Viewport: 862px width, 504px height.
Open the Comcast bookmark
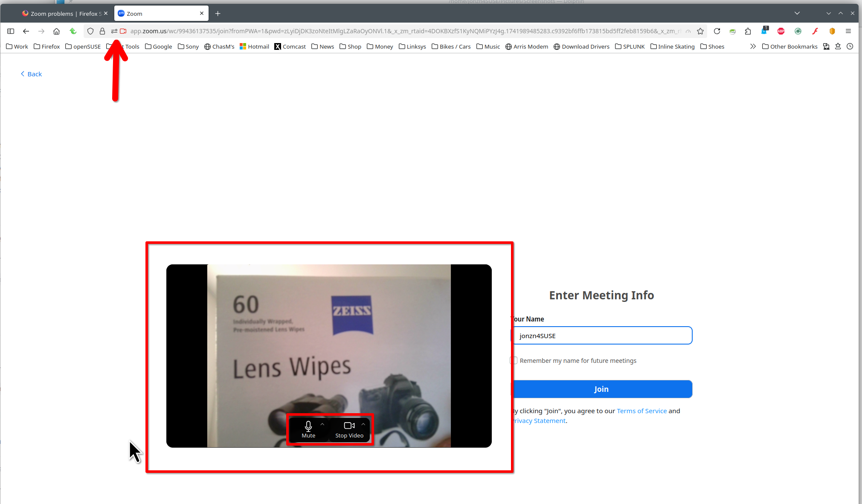tap(290, 46)
